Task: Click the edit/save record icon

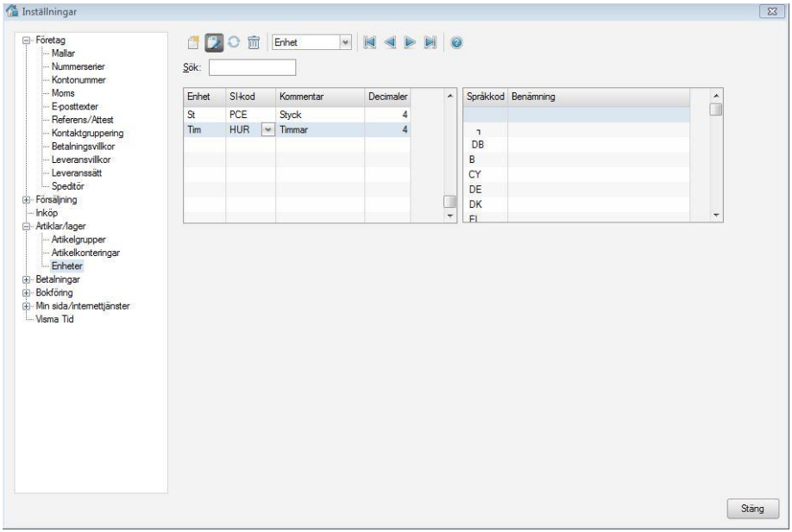Action: tap(213, 41)
